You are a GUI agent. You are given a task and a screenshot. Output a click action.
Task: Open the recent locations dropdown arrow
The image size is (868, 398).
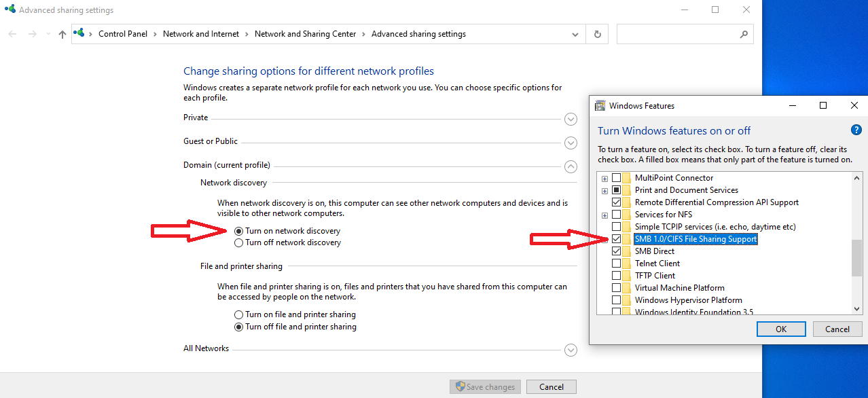[48, 34]
